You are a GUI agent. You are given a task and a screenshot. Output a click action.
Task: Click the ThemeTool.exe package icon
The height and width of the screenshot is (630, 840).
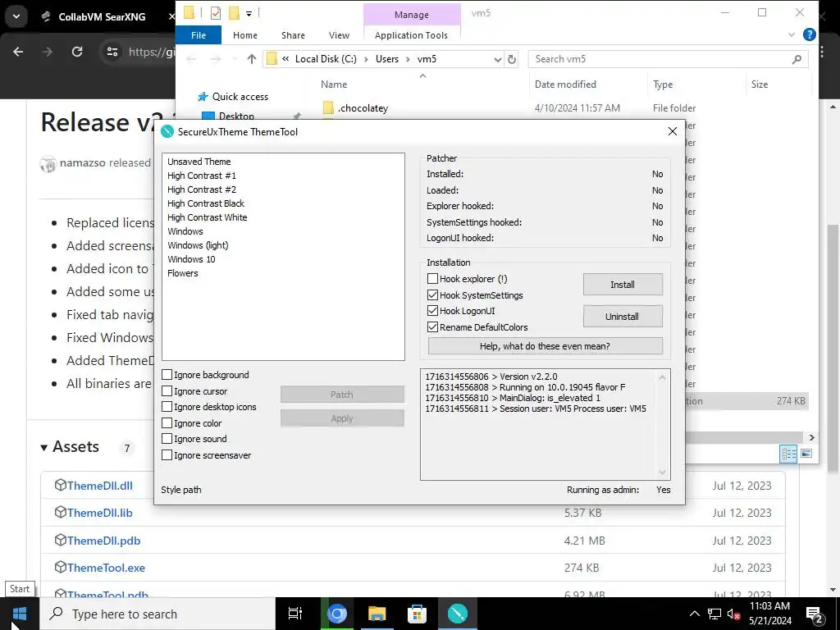[61, 567]
